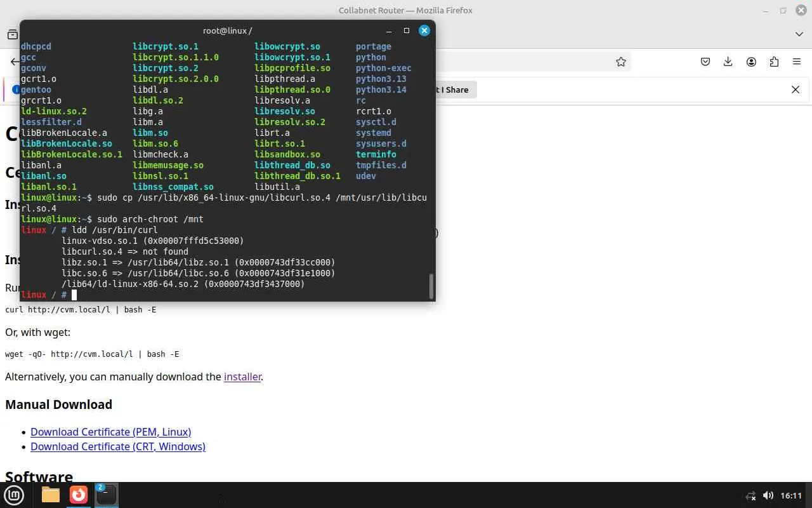Click 'ld-linux.so.2' in terminal listing
Screen dimensions: 812x508
tap(54, 111)
